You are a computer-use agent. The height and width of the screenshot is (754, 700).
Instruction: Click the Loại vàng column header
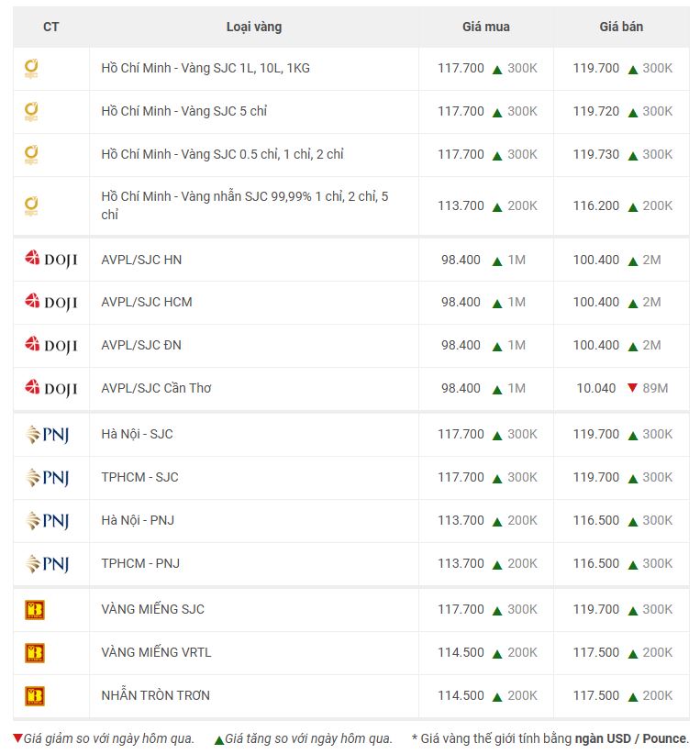[x=254, y=27]
